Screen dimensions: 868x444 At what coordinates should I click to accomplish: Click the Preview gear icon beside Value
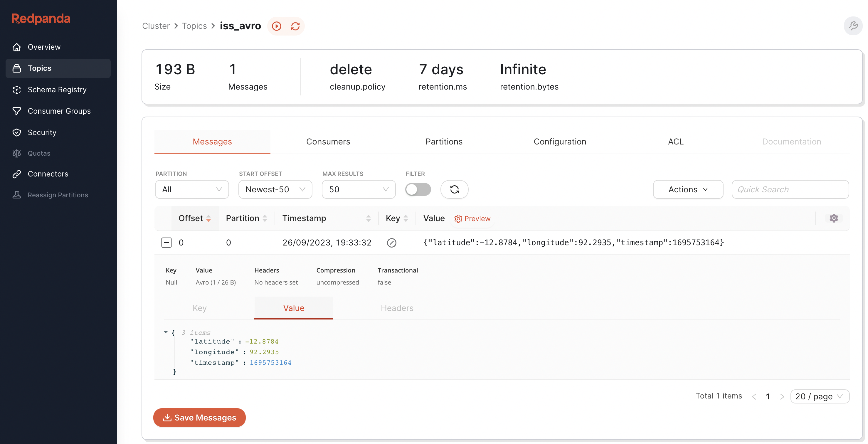pyautogui.click(x=458, y=219)
